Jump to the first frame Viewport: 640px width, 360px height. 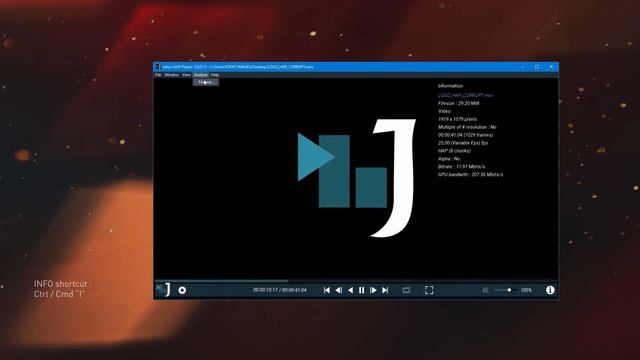coord(327,290)
